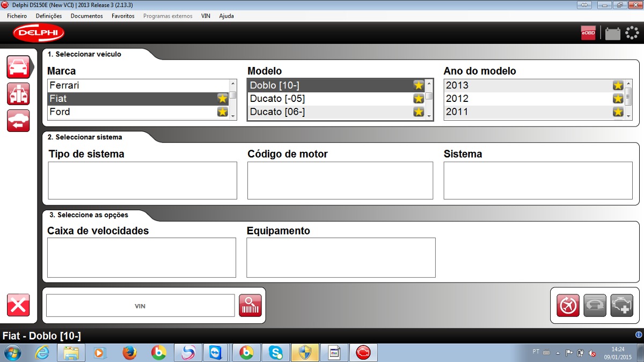Screen dimensions: 644x362
Task: Click the Código de motor list box
Action: (340, 181)
